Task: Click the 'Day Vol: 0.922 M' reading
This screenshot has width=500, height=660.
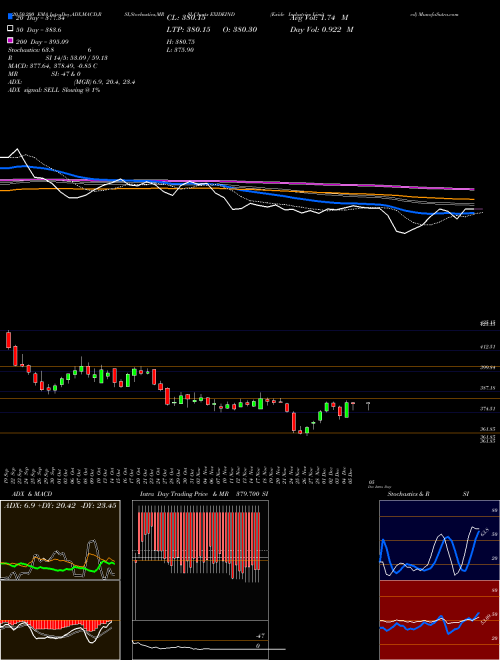Action: (321, 29)
